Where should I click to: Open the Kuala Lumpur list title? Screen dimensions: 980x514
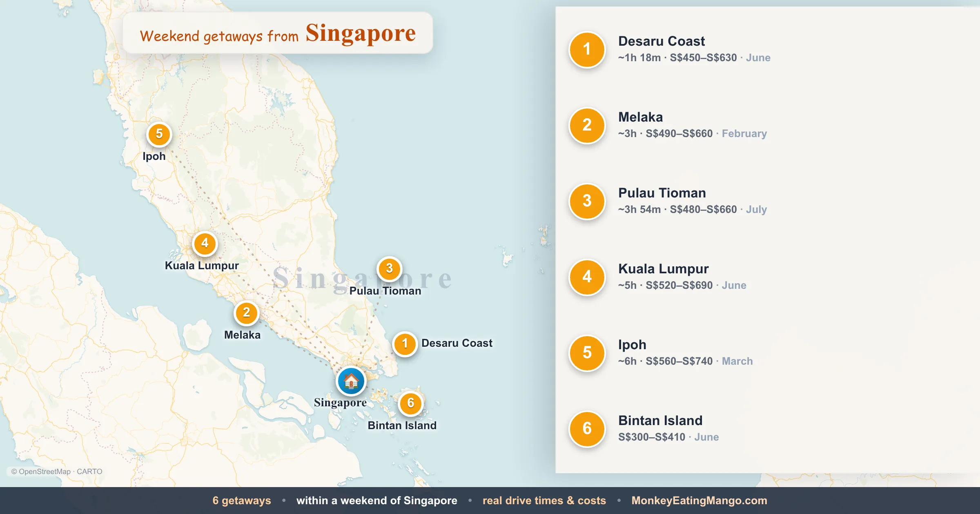[663, 269]
